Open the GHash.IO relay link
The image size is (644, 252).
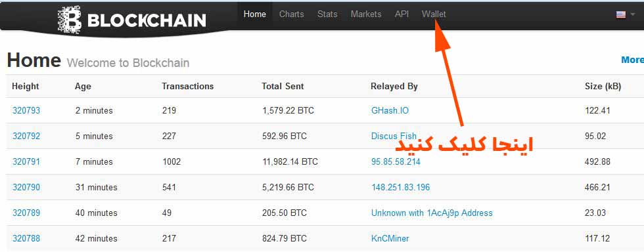[x=390, y=110]
